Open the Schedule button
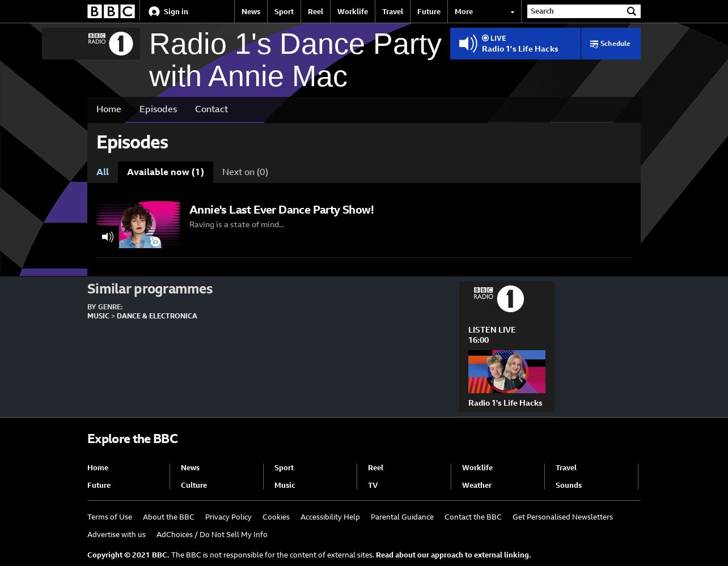 pos(611,44)
